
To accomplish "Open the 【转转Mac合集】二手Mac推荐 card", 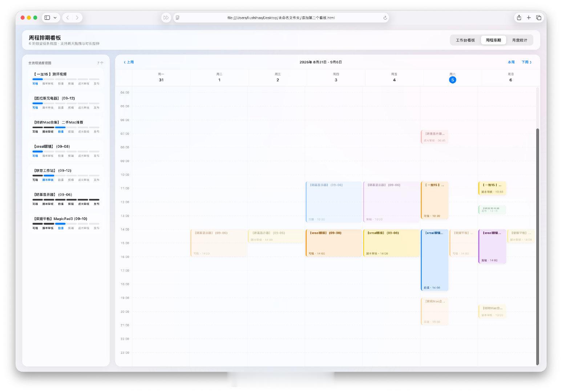I will click(66, 127).
